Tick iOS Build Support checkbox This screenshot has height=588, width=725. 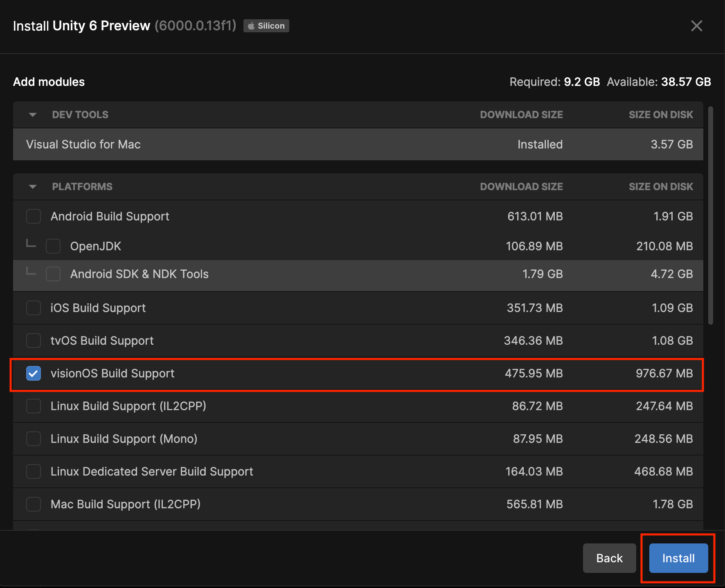pyautogui.click(x=34, y=308)
